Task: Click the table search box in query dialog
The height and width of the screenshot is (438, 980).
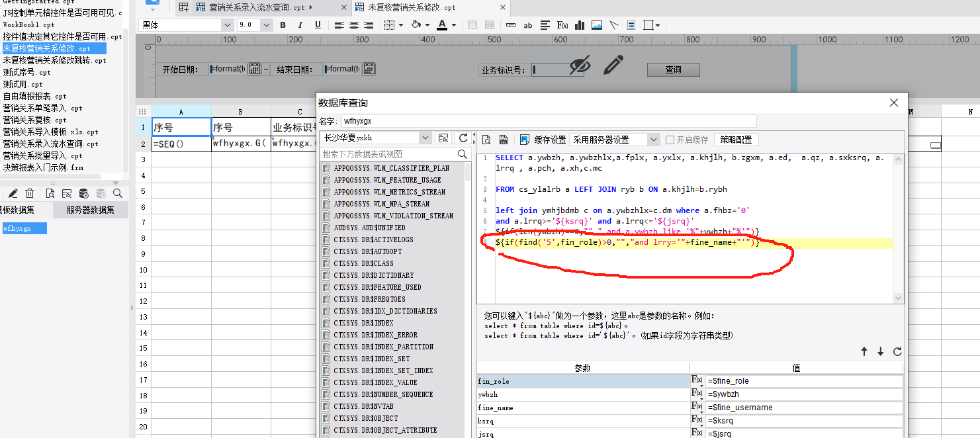Action: tap(395, 153)
